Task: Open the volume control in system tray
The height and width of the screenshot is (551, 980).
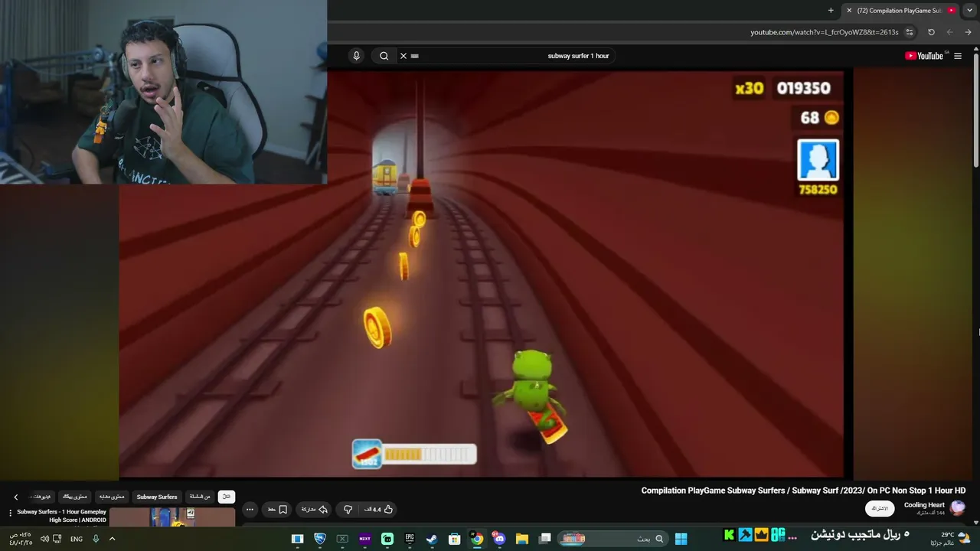Action: [x=44, y=539]
